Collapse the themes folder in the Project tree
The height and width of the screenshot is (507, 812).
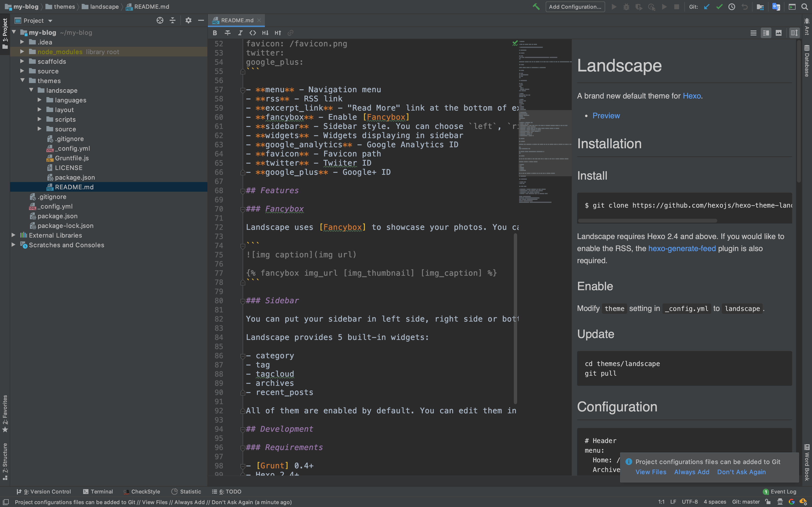click(x=23, y=80)
